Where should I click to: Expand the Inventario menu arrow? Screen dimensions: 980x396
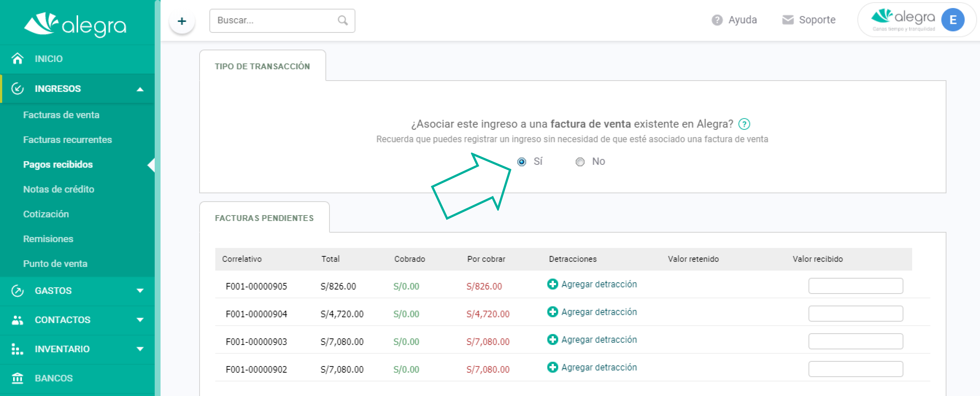point(140,349)
